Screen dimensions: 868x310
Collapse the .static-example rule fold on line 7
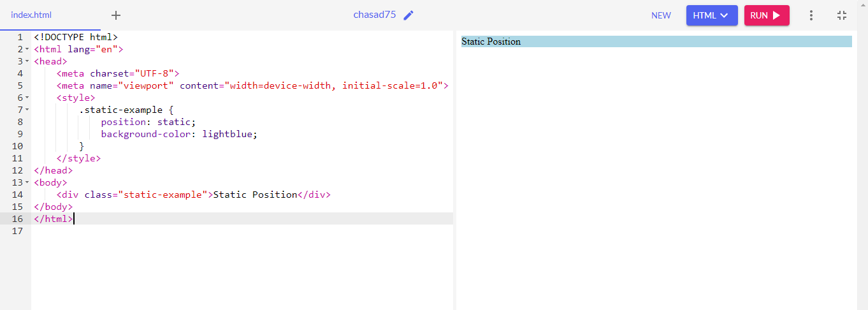point(27,110)
